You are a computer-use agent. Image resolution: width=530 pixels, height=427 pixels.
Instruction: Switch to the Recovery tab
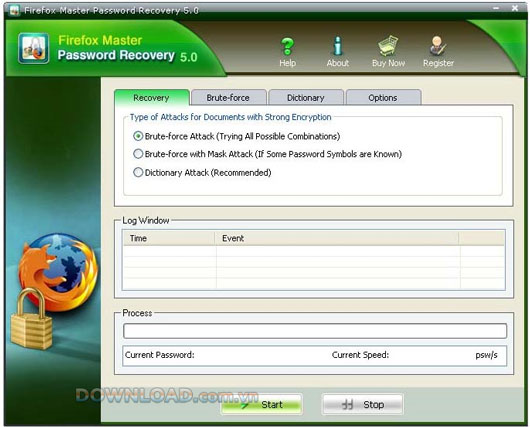tap(151, 98)
